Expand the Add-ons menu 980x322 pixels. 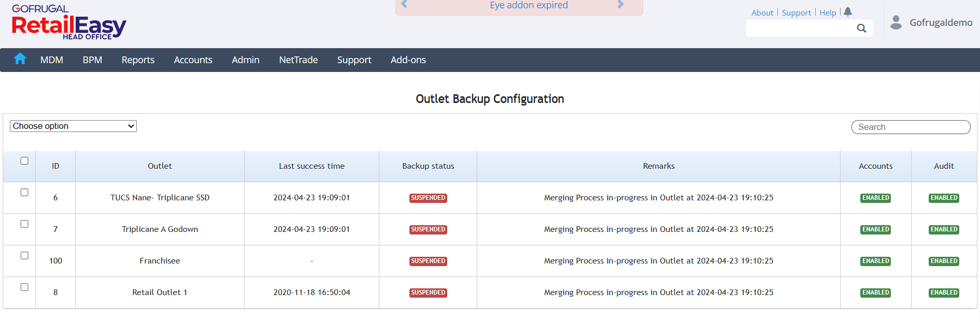click(x=408, y=60)
